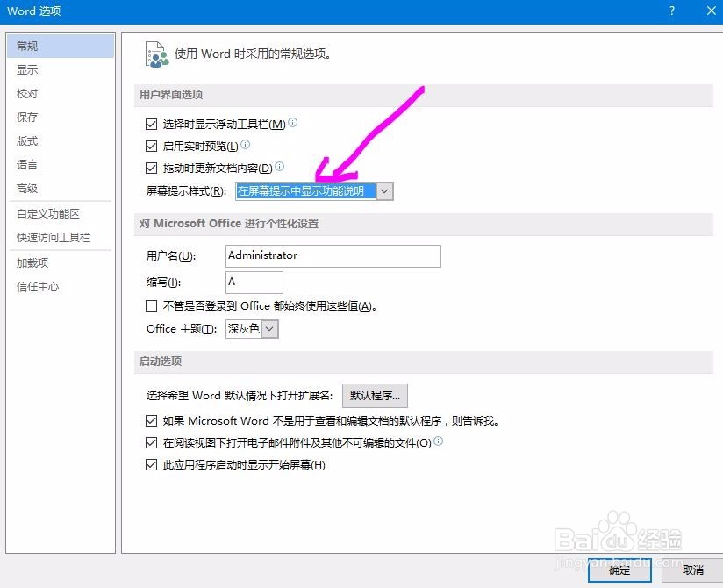Image resolution: width=723 pixels, height=588 pixels.
Task: Toggle 启用实时预览 checkbox
Action: coord(151,146)
